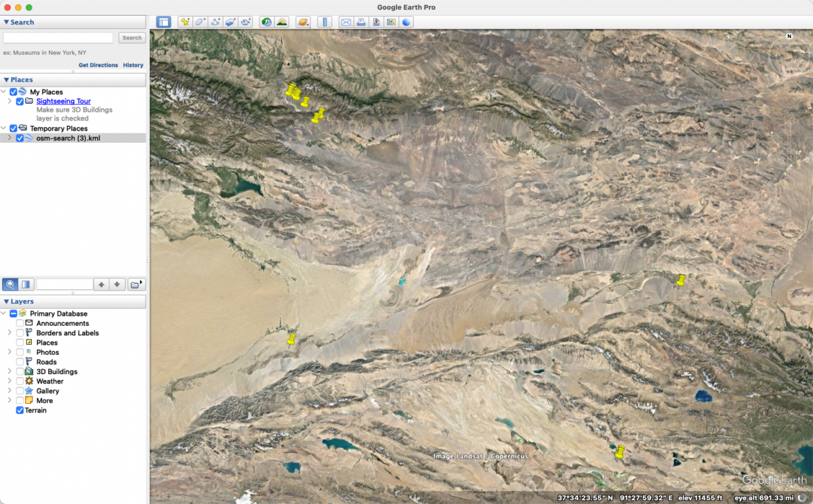This screenshot has width=813, height=504.
Task: Uncheck the My Places checkbox
Action: [13, 92]
